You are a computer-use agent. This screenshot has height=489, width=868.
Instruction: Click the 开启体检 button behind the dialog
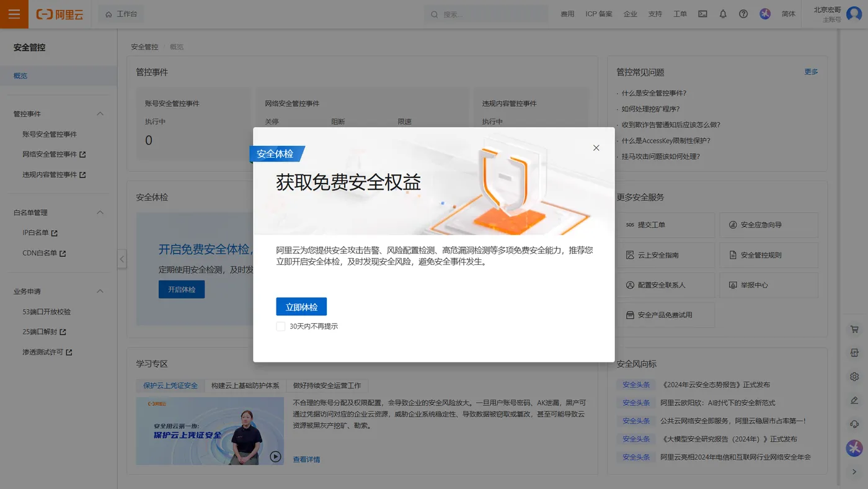pos(182,289)
